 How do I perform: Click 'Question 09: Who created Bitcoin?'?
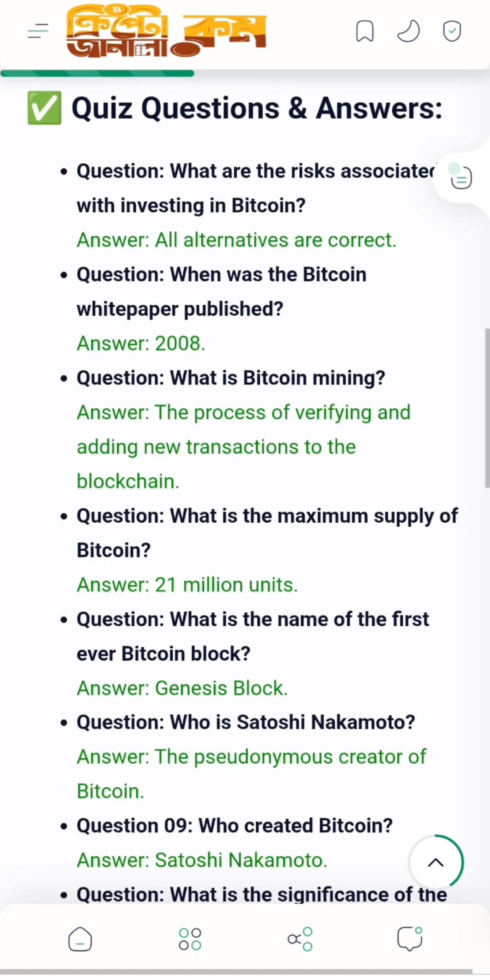click(x=234, y=825)
